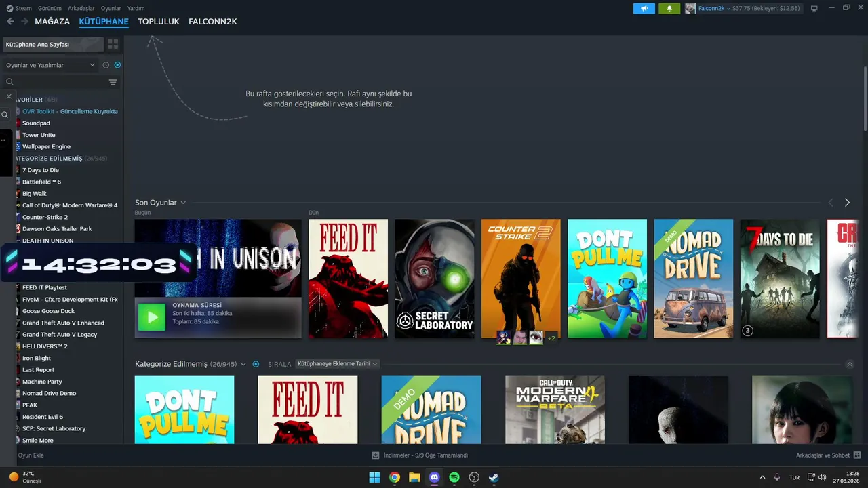This screenshot has height=488, width=868.
Task: Open the Arkadaşlar menu
Action: 81,8
